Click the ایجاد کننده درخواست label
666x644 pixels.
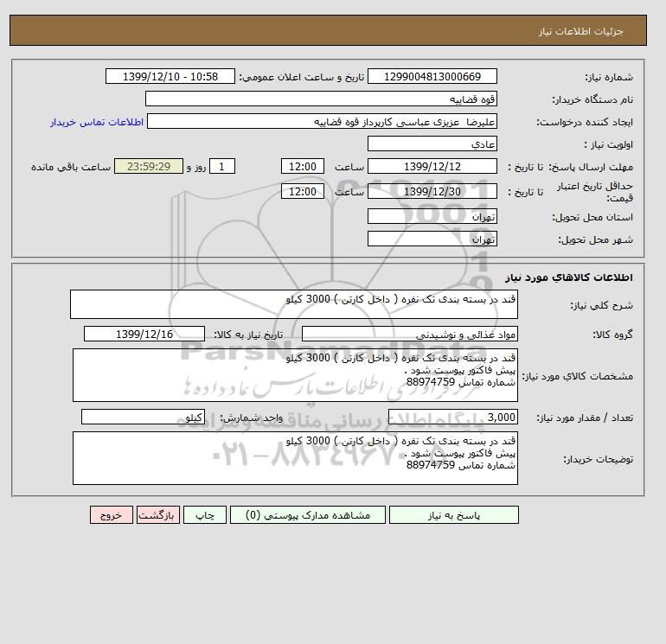tap(585, 122)
